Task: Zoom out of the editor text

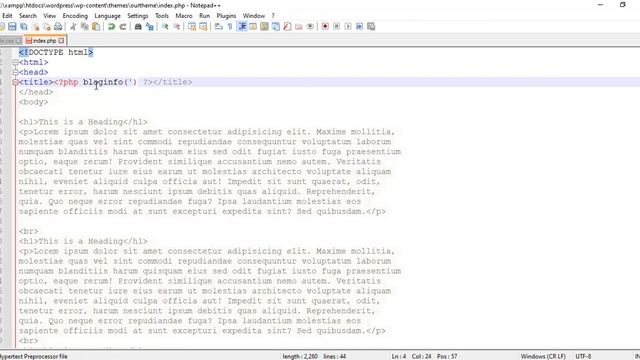Action: (176, 27)
